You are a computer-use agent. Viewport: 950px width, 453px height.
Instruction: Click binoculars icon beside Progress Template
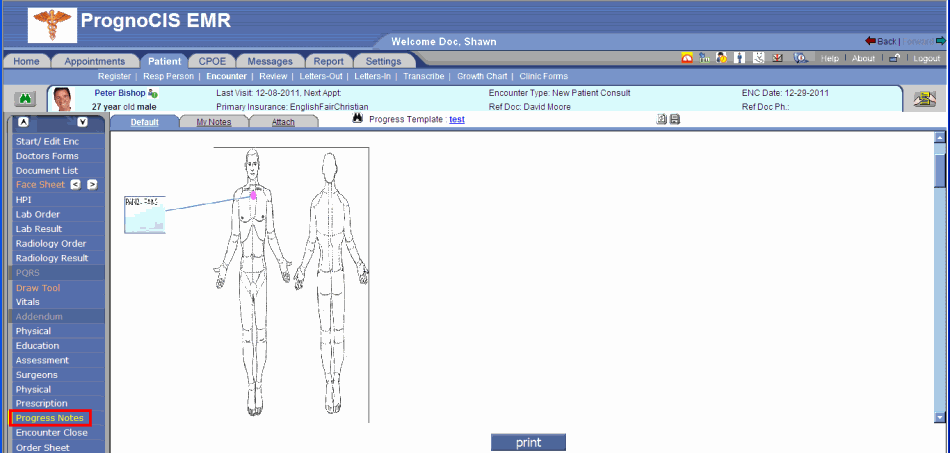tap(357, 118)
